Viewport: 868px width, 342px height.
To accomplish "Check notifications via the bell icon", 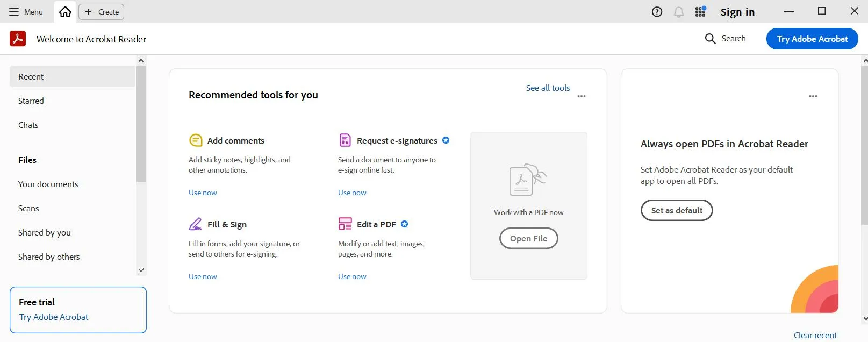I will coord(678,11).
